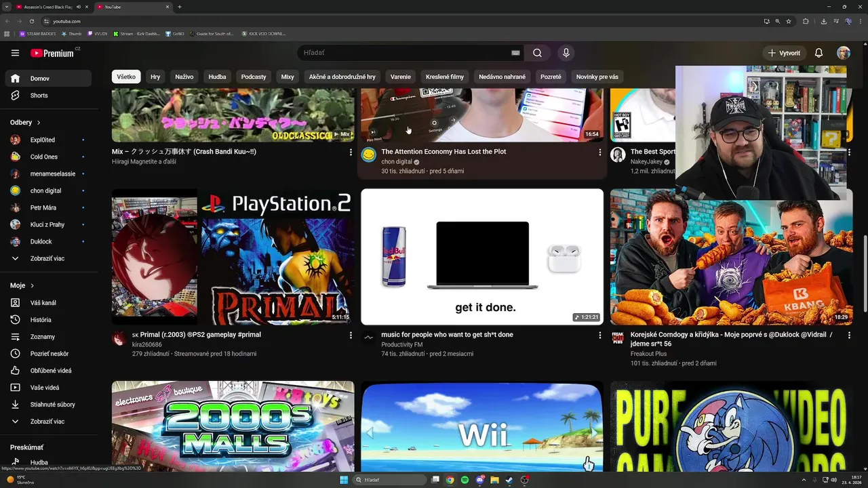
Task: Open Shorts from the sidebar
Action: (47, 96)
